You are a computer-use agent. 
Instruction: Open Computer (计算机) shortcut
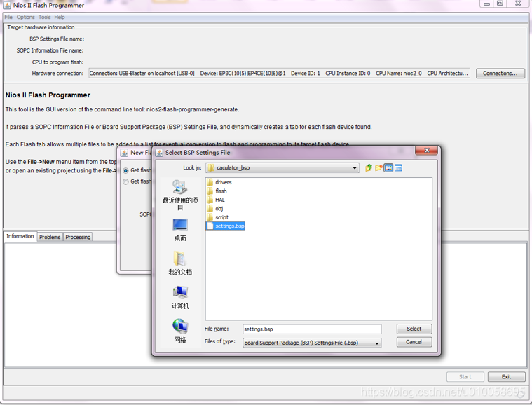click(x=180, y=298)
